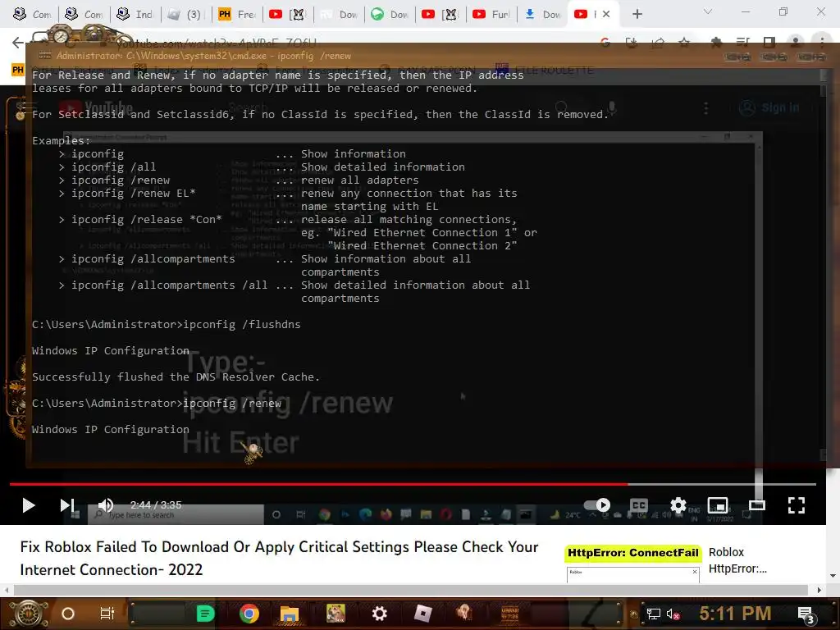Enter fullscreen video mode

[797, 505]
